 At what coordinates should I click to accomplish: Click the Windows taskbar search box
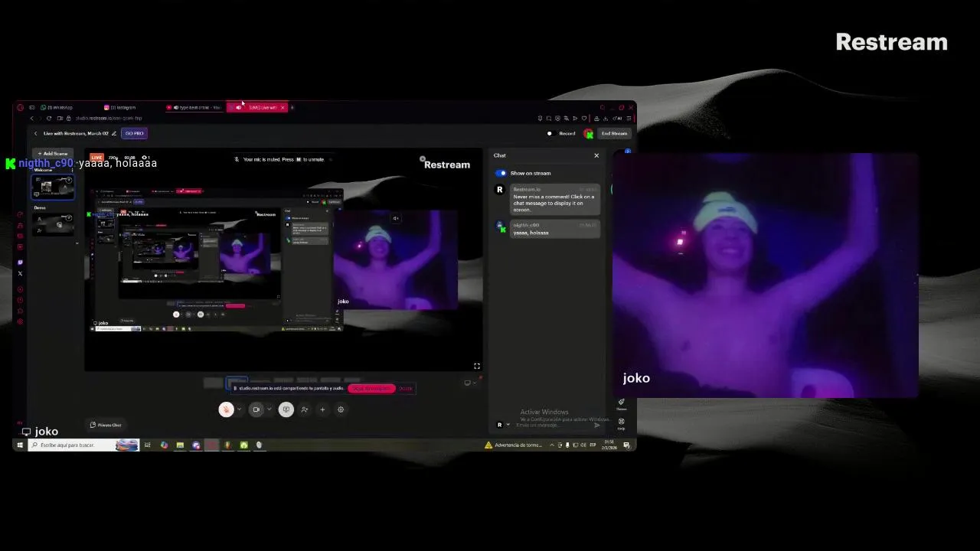click(83, 445)
